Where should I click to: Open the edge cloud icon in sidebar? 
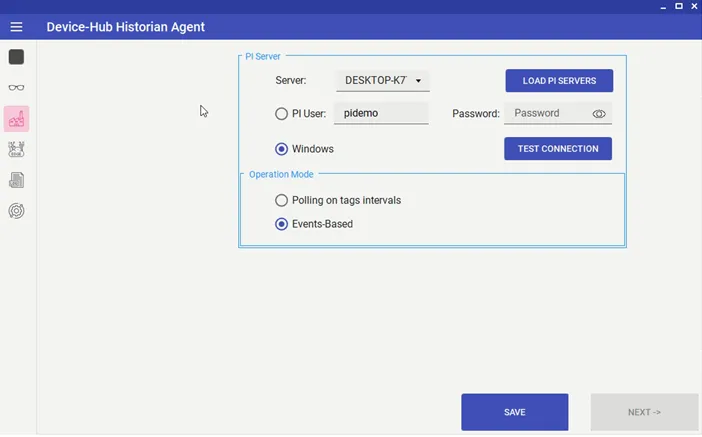point(17,149)
